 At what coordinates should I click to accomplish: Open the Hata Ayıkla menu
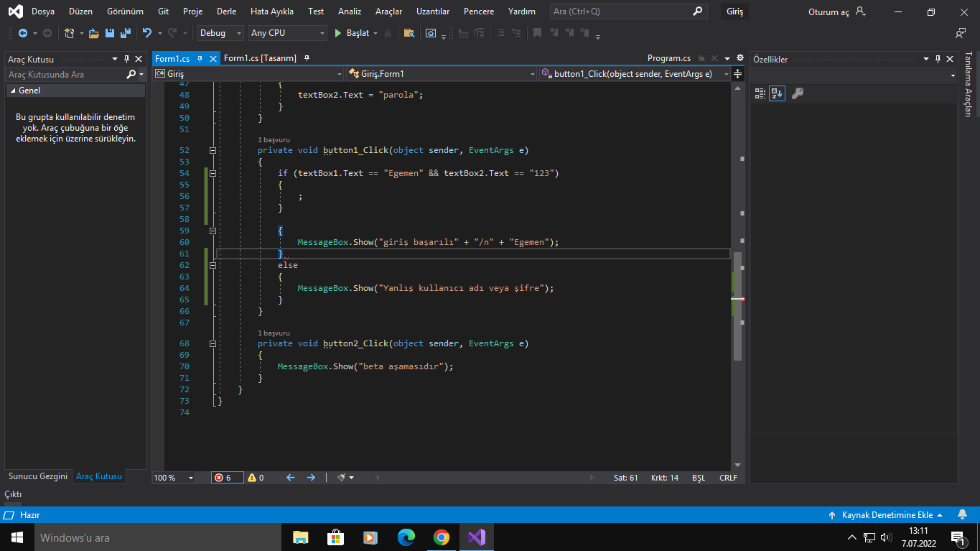[272, 11]
